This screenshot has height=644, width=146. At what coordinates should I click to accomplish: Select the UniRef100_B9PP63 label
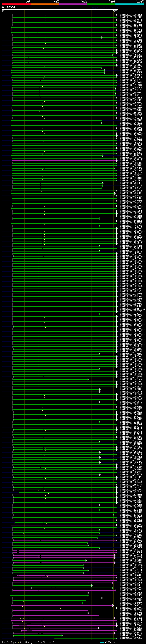(x=131, y=30)
